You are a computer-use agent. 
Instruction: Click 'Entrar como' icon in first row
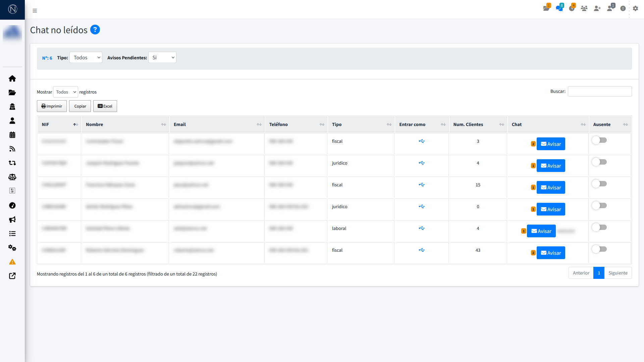pos(422,141)
